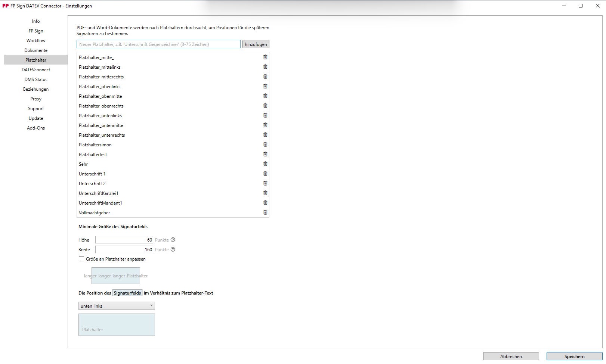Screen dimensions: 606x364
Task: Show help for Höhe Punkte
Action: click(x=173, y=240)
